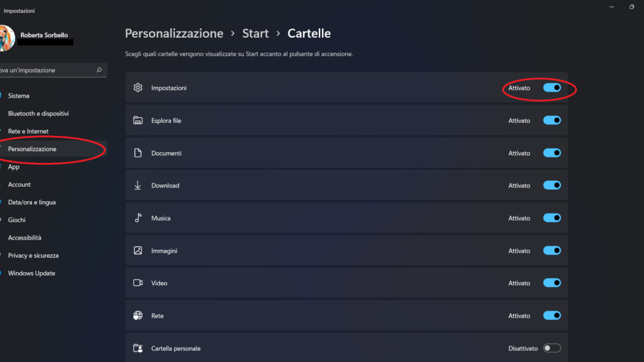Click the search magnifier icon in the sidebar
This screenshot has height=362, width=644.
pos(100,70)
